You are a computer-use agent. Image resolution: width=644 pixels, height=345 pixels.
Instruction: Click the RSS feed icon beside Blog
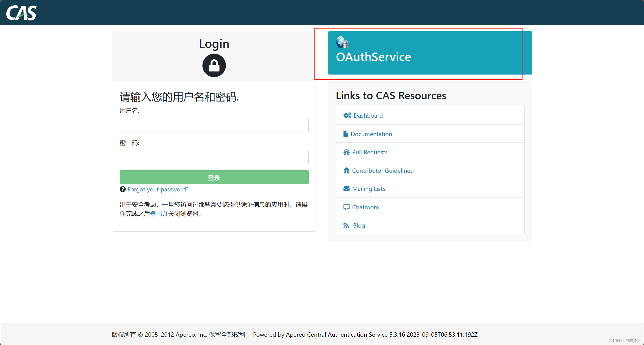346,225
